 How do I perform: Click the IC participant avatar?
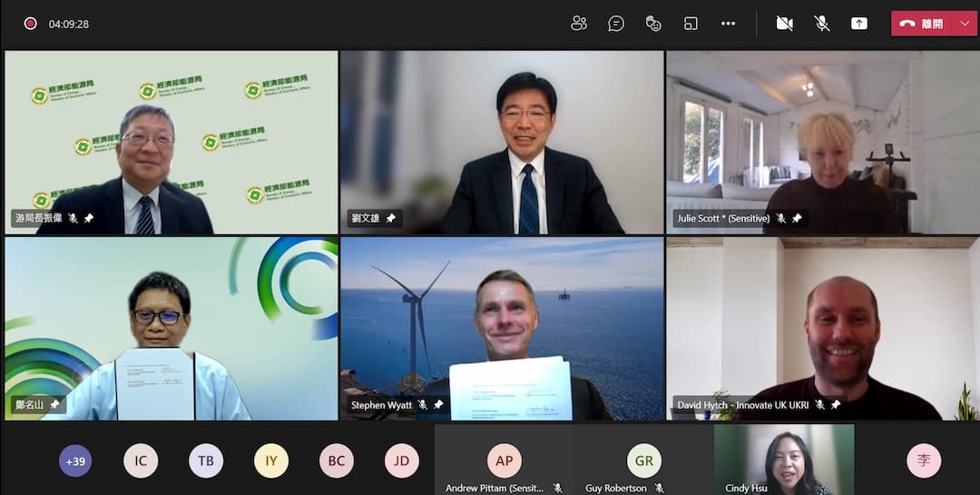tap(141, 460)
